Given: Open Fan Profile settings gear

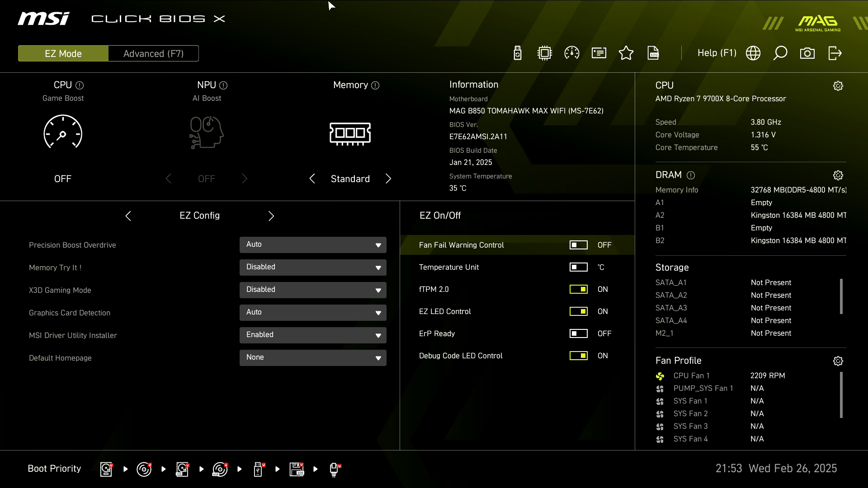Looking at the screenshot, I should (838, 361).
